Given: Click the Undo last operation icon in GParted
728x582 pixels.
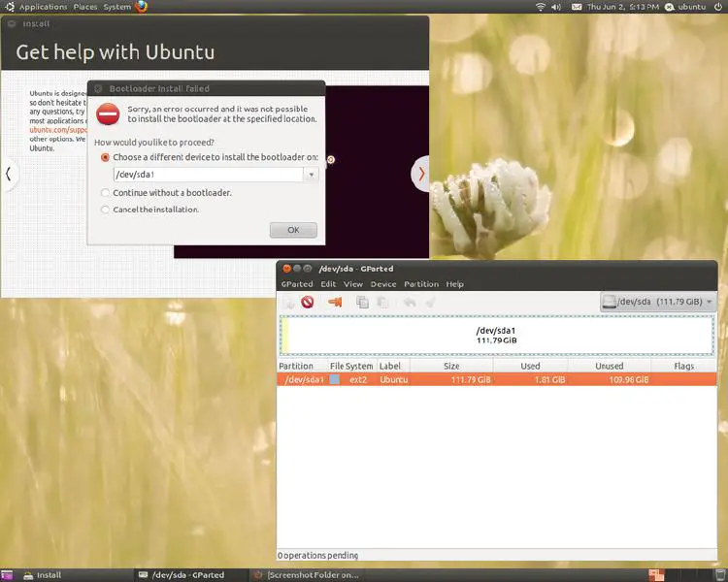Looking at the screenshot, I should pos(410,302).
